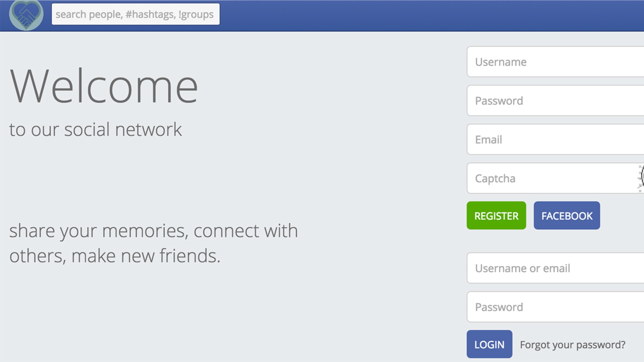Focus the Email input field
The image size is (644, 362).
[555, 140]
